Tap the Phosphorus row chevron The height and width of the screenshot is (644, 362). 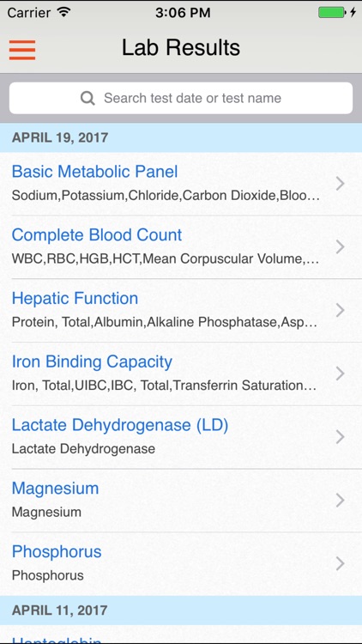(x=340, y=563)
